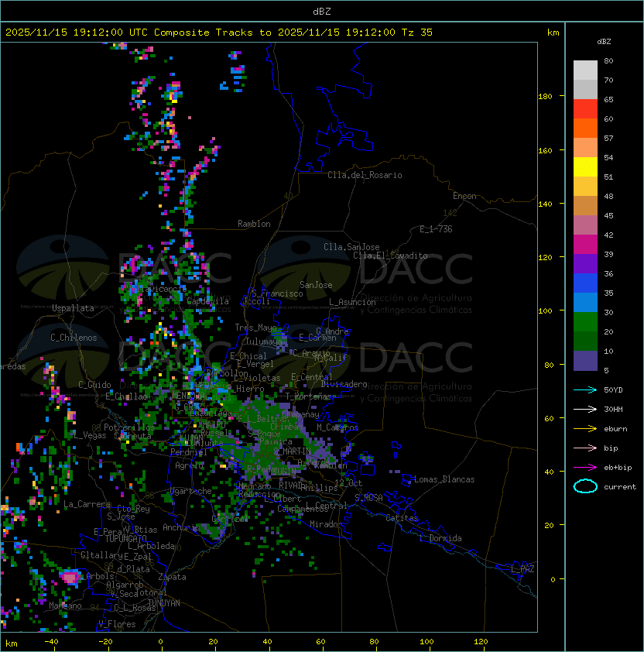Click the 'Encon' map label

point(464,196)
